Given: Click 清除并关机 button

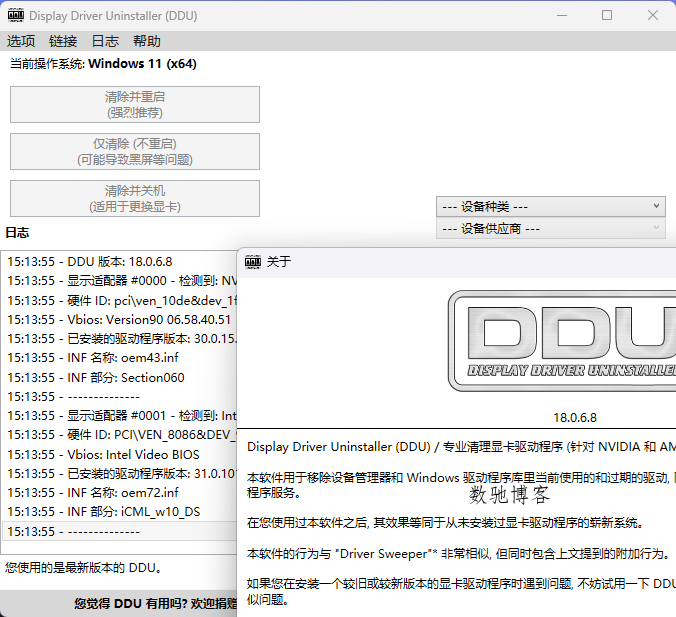Looking at the screenshot, I should click(135, 199).
